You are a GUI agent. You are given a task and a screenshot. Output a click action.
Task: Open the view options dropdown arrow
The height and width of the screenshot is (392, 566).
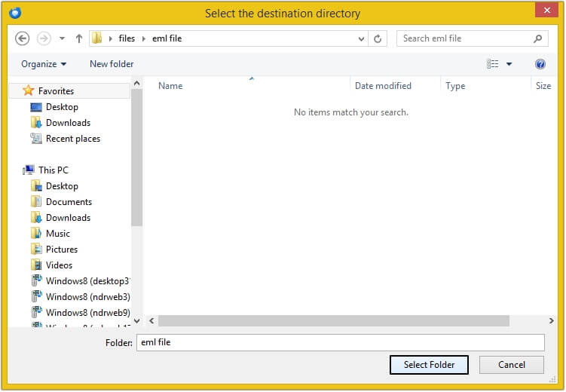coord(509,64)
